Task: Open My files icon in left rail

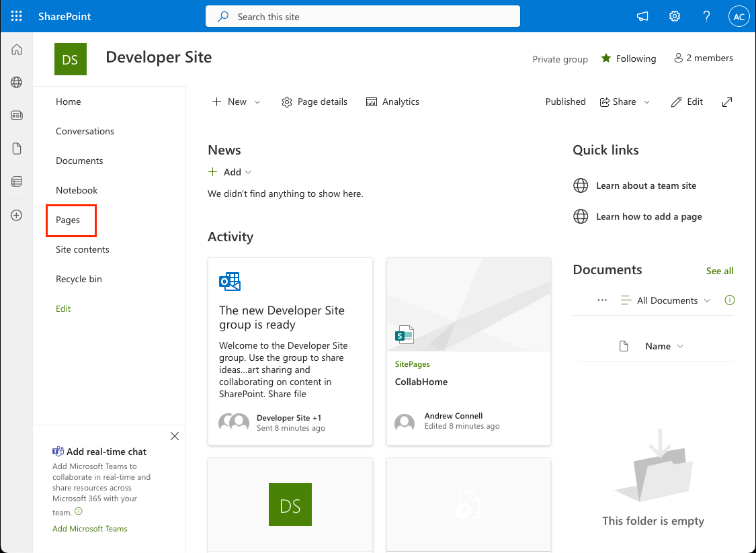Action: coord(16,148)
